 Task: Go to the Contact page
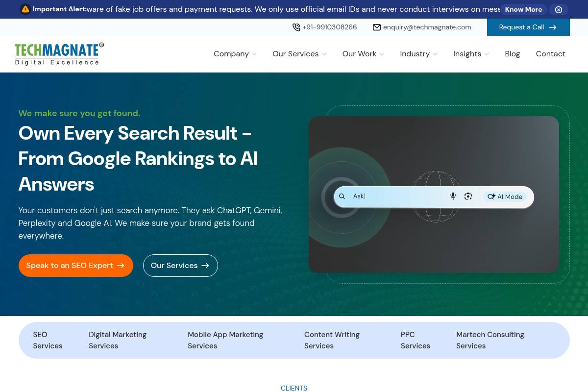click(x=550, y=54)
